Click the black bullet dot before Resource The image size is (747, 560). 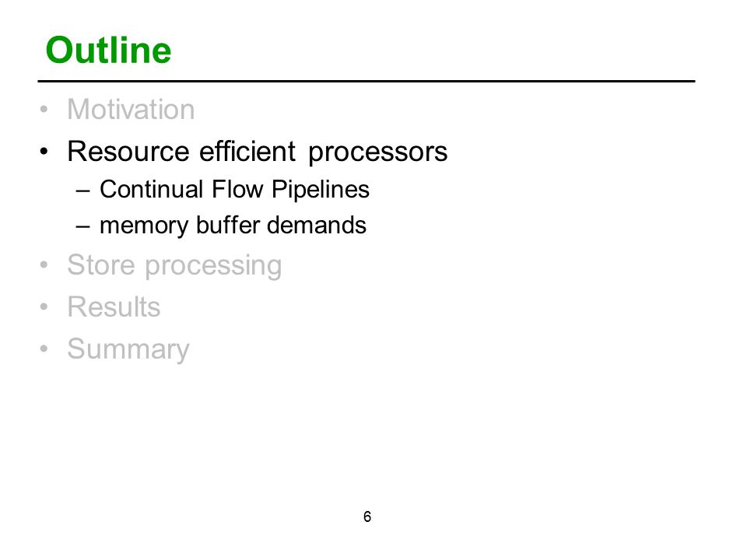pyautogui.click(x=44, y=152)
